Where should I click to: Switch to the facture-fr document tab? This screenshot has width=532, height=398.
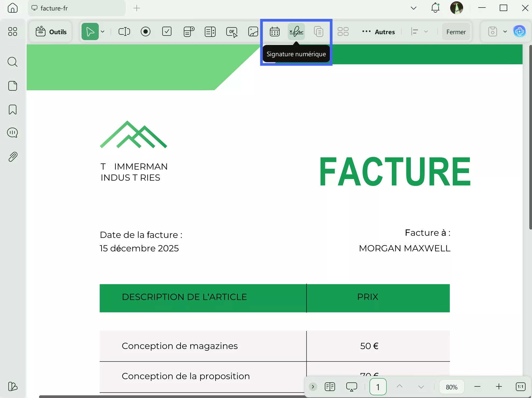[x=77, y=8]
